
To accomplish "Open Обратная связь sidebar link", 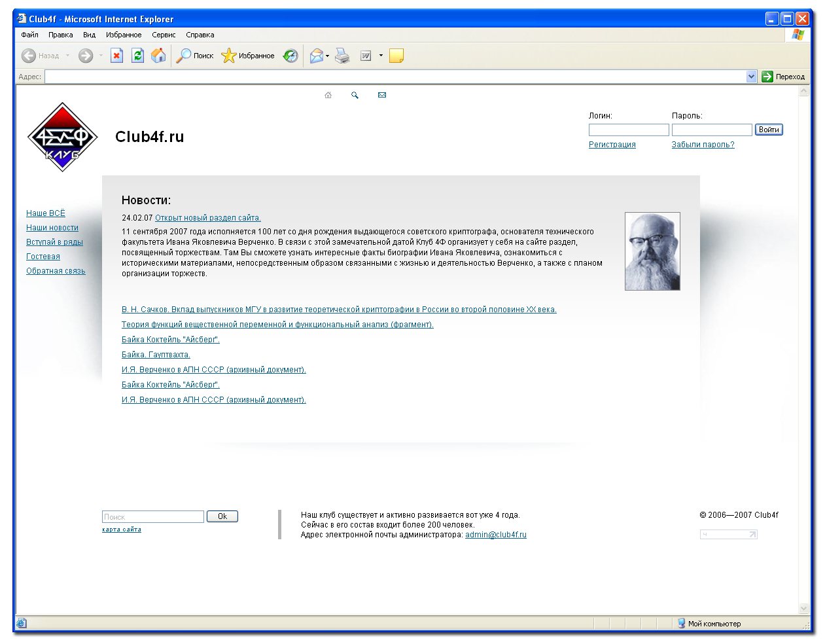I will tap(56, 271).
